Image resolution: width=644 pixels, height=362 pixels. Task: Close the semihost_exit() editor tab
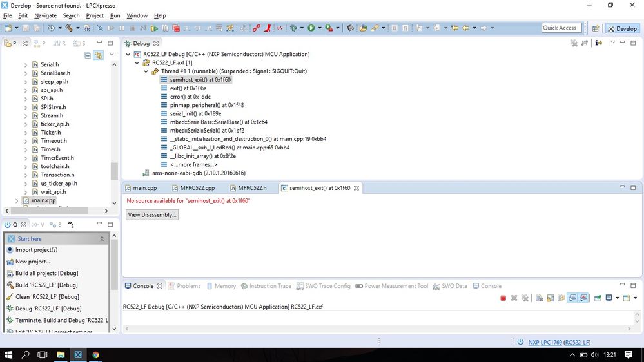click(x=356, y=188)
